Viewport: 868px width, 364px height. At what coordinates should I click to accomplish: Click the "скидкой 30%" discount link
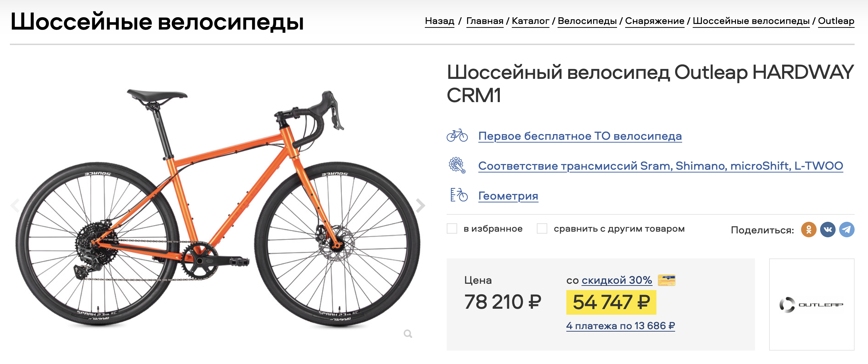[x=617, y=280]
